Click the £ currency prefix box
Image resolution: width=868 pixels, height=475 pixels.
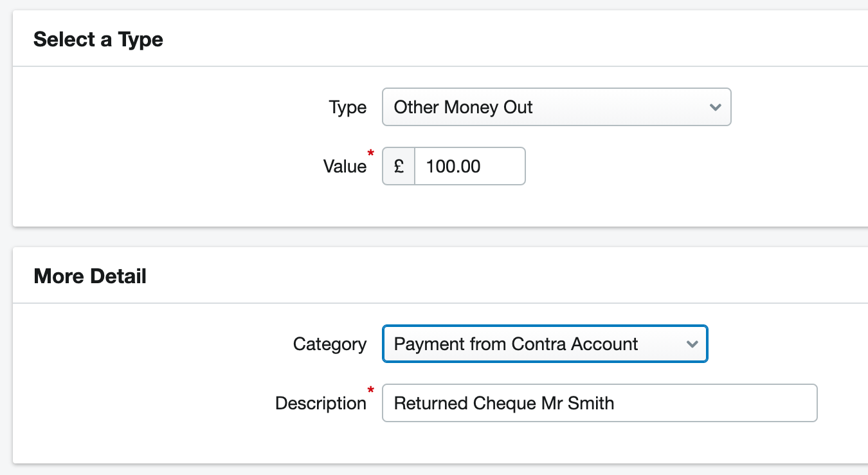click(x=399, y=166)
